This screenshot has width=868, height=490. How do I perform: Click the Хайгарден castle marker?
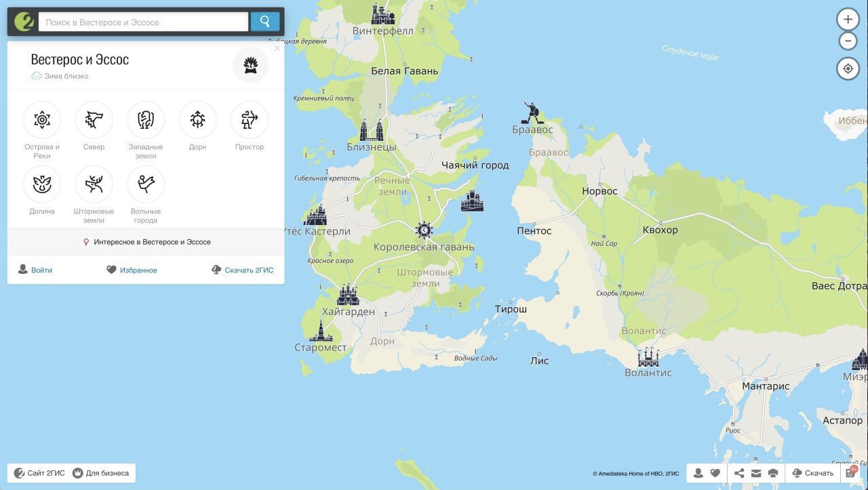point(348,295)
